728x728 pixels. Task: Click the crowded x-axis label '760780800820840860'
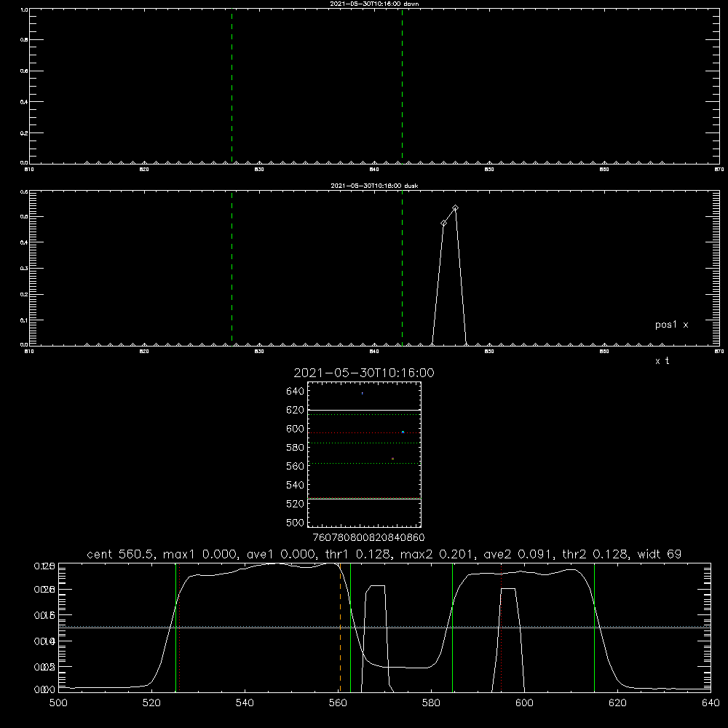(x=368, y=538)
